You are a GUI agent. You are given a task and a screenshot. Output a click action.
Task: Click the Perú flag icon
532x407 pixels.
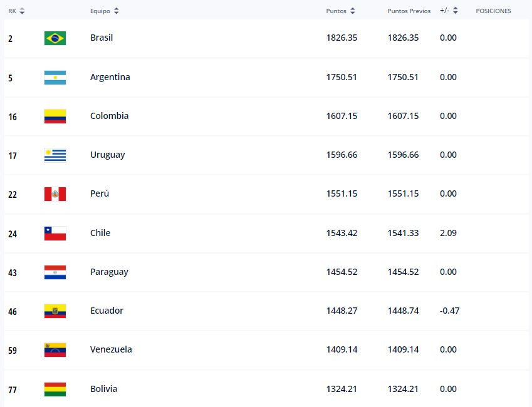point(55,194)
